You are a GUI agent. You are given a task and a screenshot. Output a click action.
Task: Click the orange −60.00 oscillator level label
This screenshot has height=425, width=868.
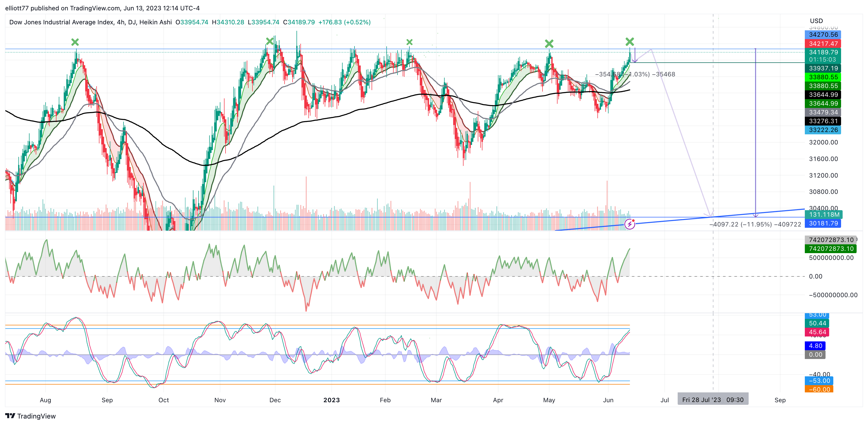(x=819, y=389)
